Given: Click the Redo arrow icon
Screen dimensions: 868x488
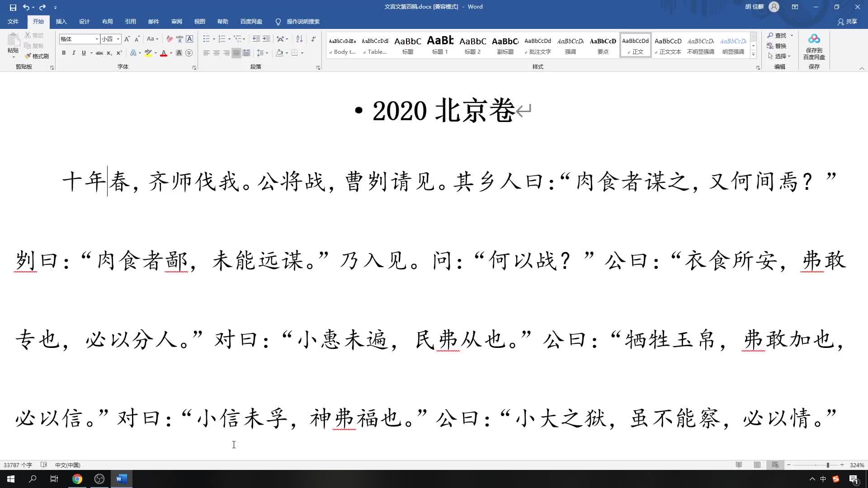Looking at the screenshot, I should tap(42, 7).
